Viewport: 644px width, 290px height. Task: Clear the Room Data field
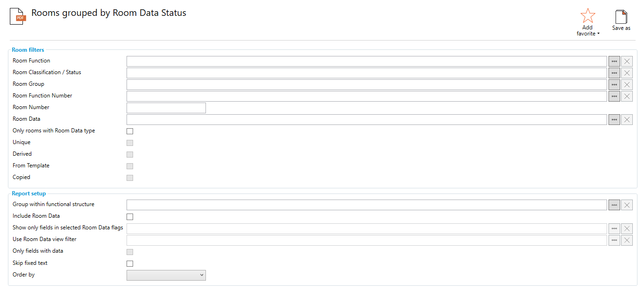pos(627,119)
